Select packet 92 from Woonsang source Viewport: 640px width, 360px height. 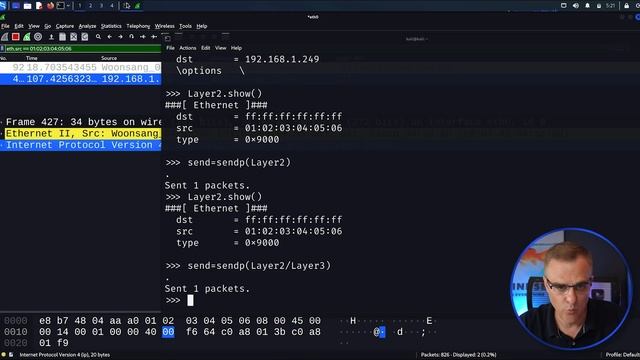click(x=80, y=67)
